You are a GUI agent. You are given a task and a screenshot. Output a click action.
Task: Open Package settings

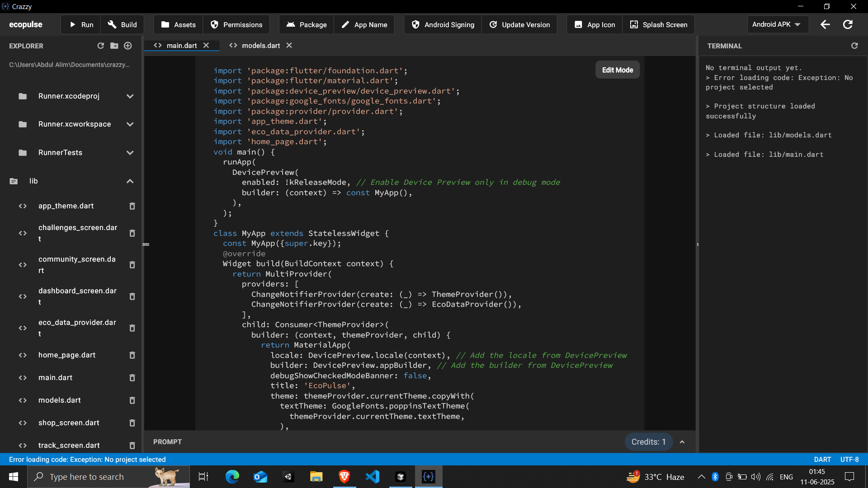point(306,24)
